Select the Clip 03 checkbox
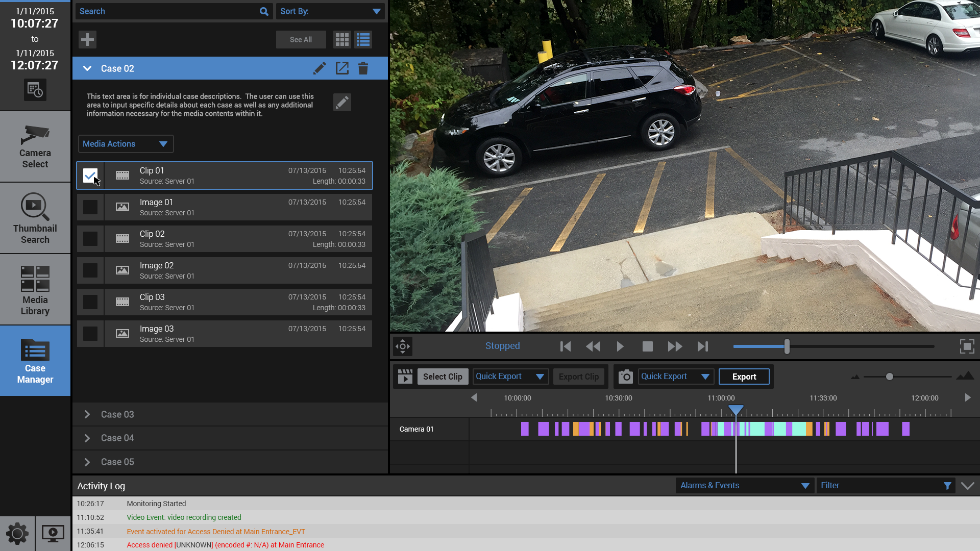 [90, 302]
